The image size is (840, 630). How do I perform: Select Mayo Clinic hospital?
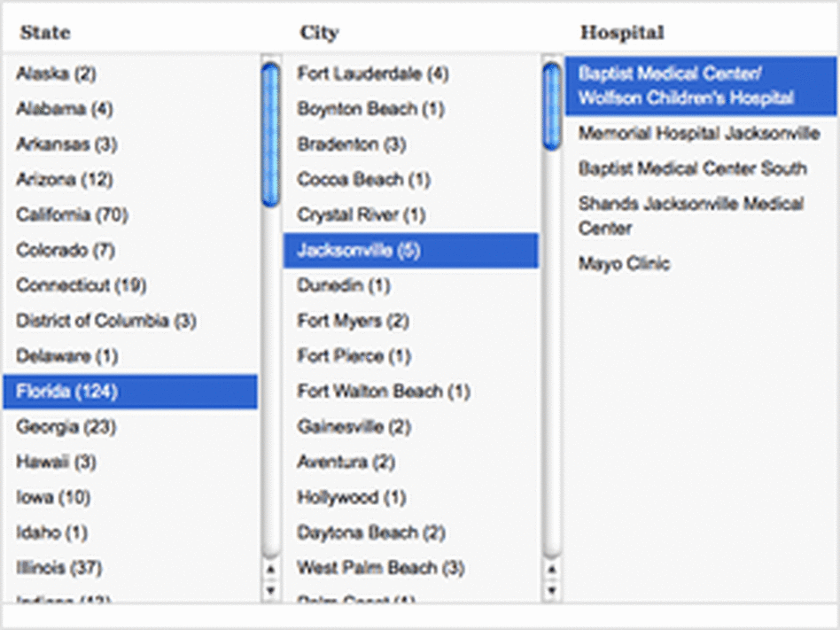click(x=701, y=263)
